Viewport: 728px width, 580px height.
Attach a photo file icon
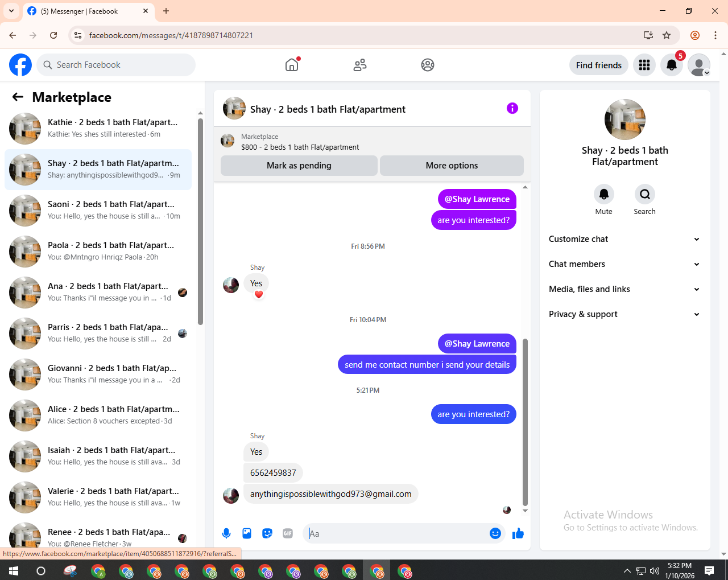coord(247,533)
